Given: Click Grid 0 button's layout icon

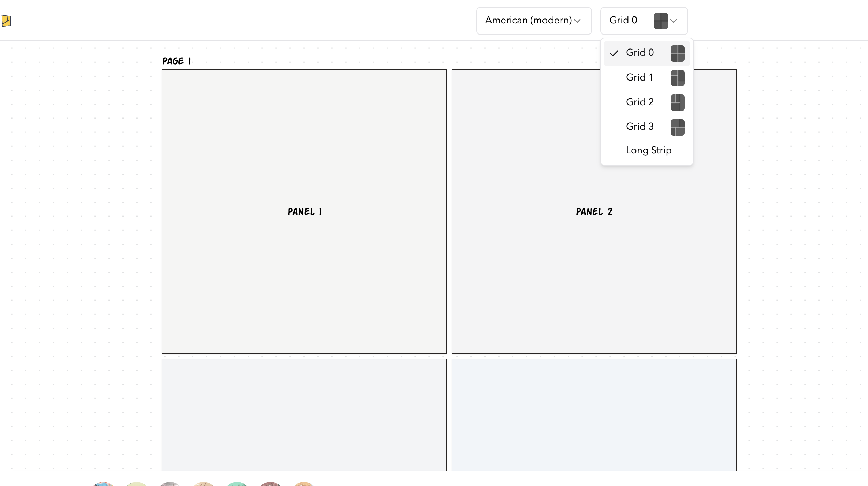Looking at the screenshot, I should click(661, 21).
